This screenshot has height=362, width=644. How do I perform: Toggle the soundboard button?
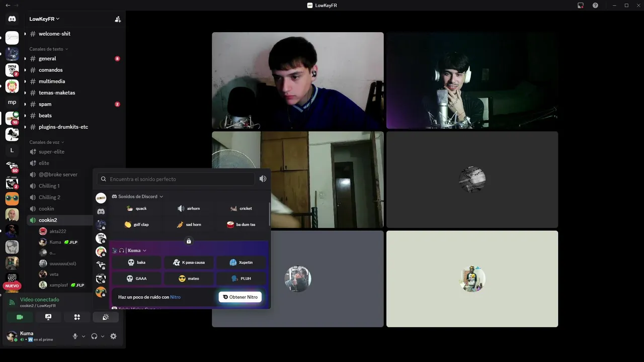pos(106,317)
